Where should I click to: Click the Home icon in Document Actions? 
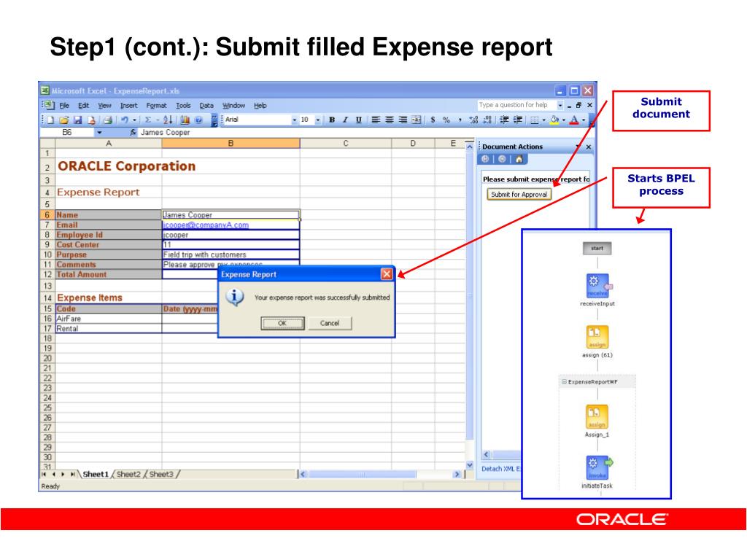coord(519,159)
